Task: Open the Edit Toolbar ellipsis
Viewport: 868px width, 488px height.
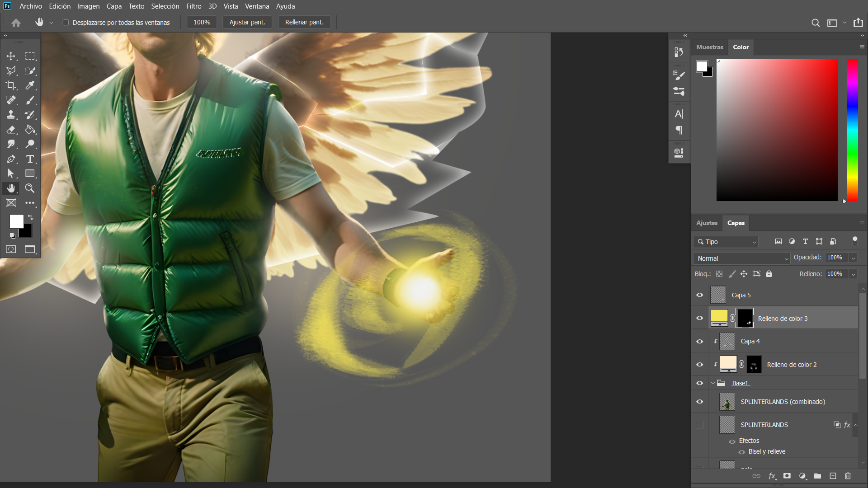Action: [x=30, y=203]
